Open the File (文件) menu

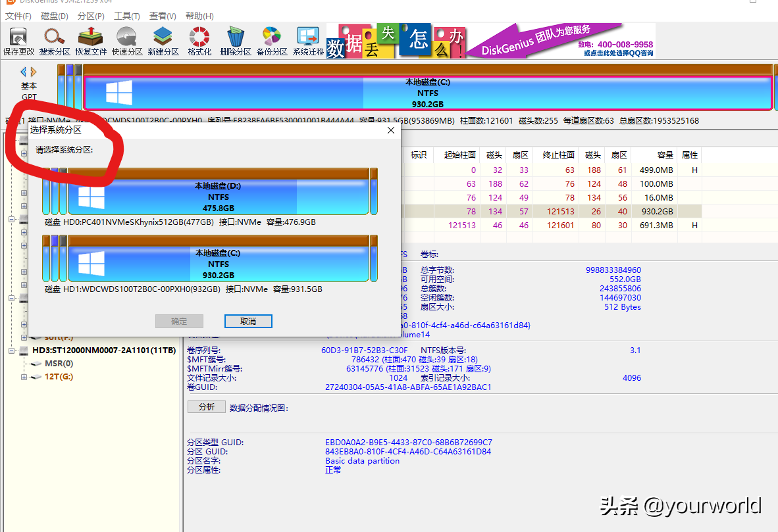(x=18, y=16)
